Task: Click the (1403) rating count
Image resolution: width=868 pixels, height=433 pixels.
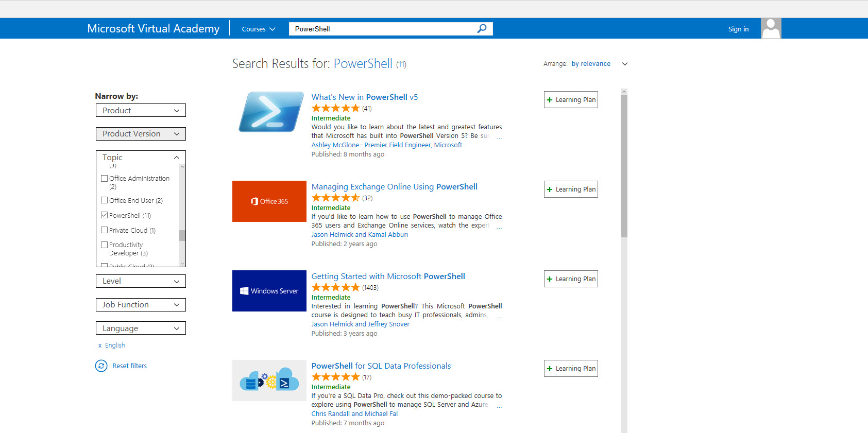Action: pos(370,288)
